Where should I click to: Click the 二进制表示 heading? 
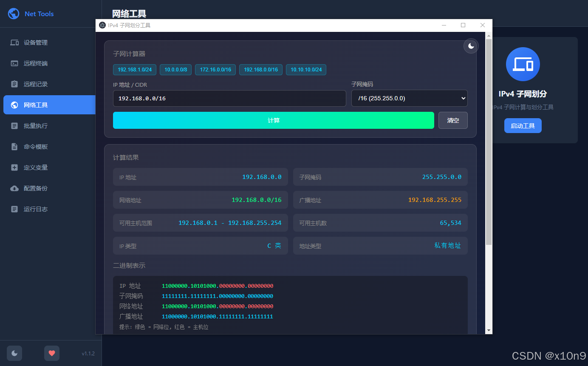(x=129, y=265)
